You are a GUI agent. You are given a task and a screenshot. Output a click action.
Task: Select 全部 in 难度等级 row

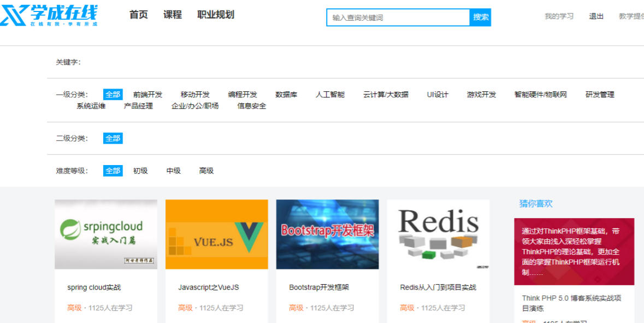coord(113,171)
